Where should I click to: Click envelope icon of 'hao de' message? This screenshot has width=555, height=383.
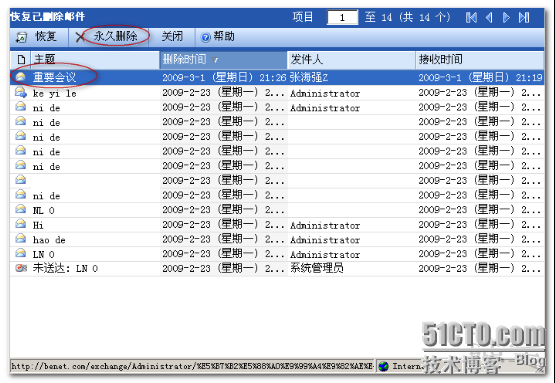21,239
